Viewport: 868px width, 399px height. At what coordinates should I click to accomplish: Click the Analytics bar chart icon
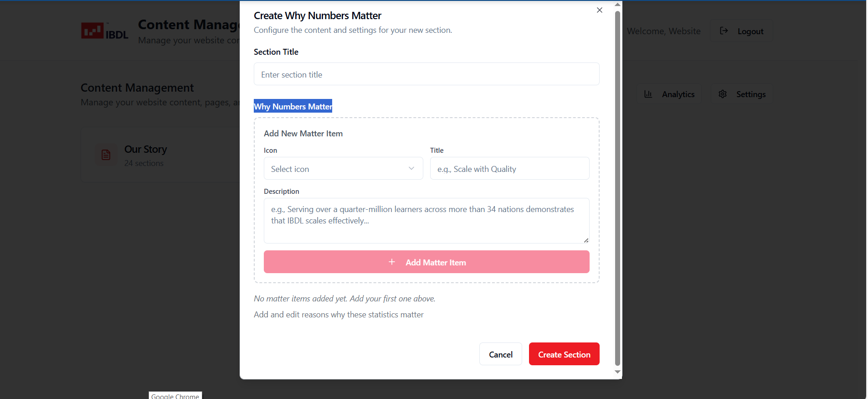click(648, 94)
